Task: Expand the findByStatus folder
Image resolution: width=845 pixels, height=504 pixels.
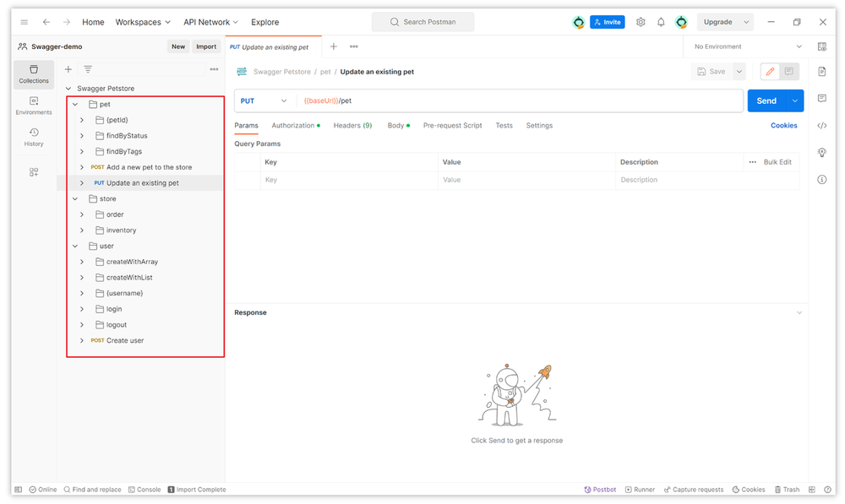Action: pos(82,136)
